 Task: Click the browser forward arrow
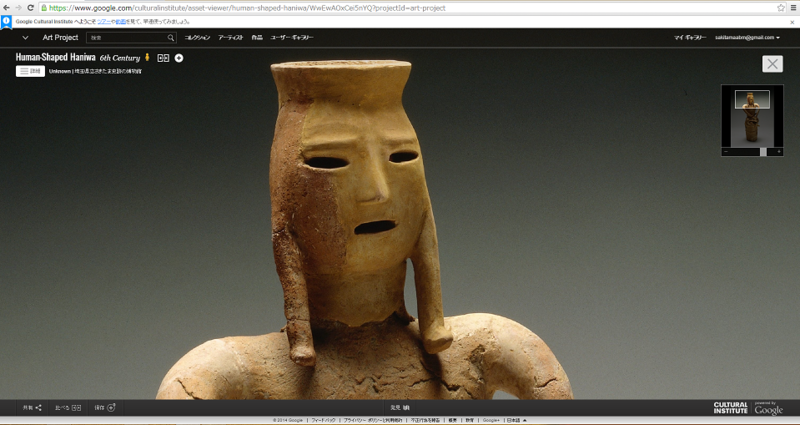click(18, 8)
